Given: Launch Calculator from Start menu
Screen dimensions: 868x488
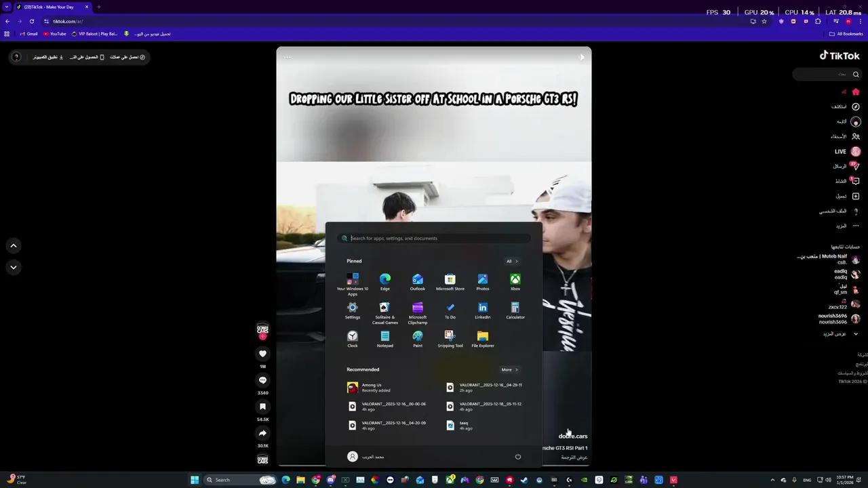Looking at the screenshot, I should pos(515,310).
